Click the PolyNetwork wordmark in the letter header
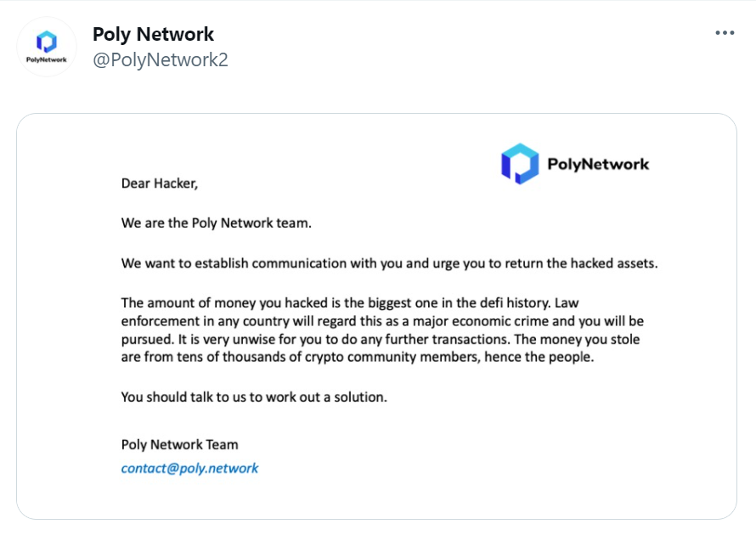This screenshot has width=756, height=541. pos(598,164)
